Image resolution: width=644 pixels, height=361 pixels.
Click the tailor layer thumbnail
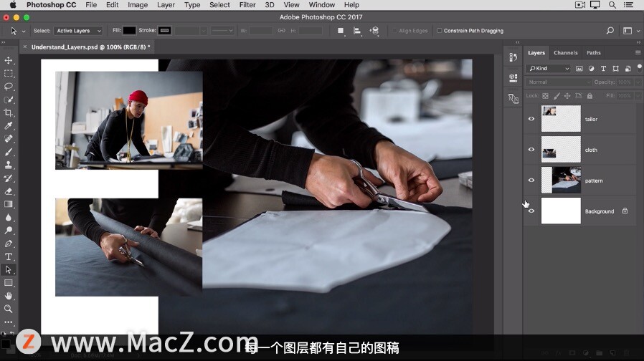coord(561,119)
